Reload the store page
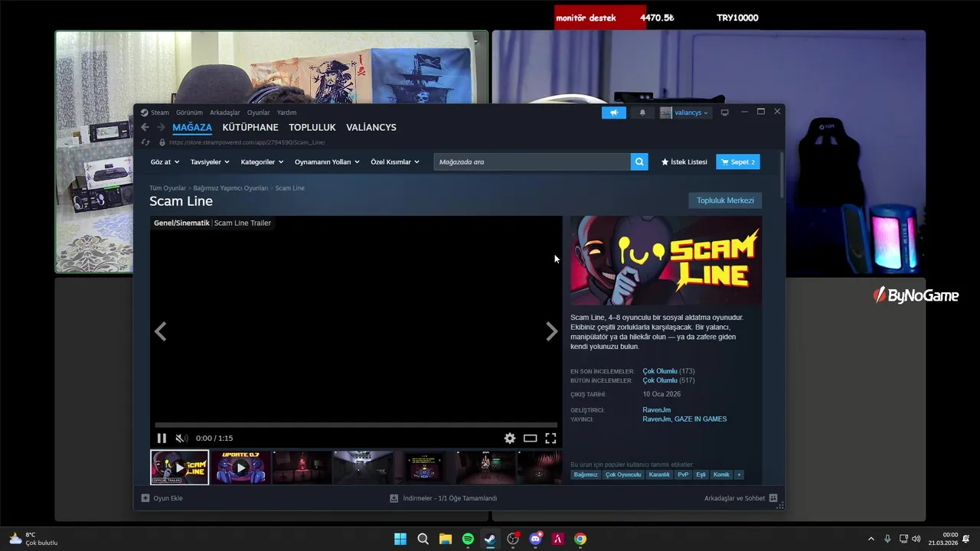The width and height of the screenshot is (980, 551). click(x=145, y=142)
